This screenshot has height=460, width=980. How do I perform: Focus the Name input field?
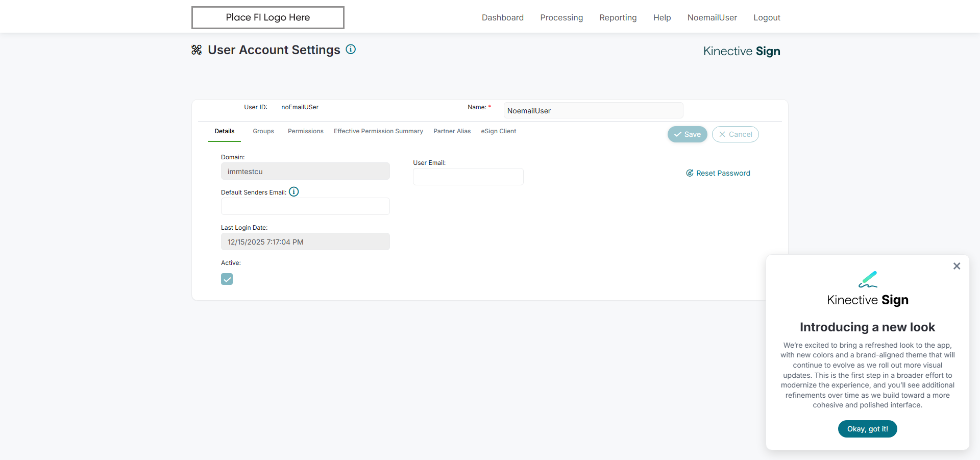[594, 110]
